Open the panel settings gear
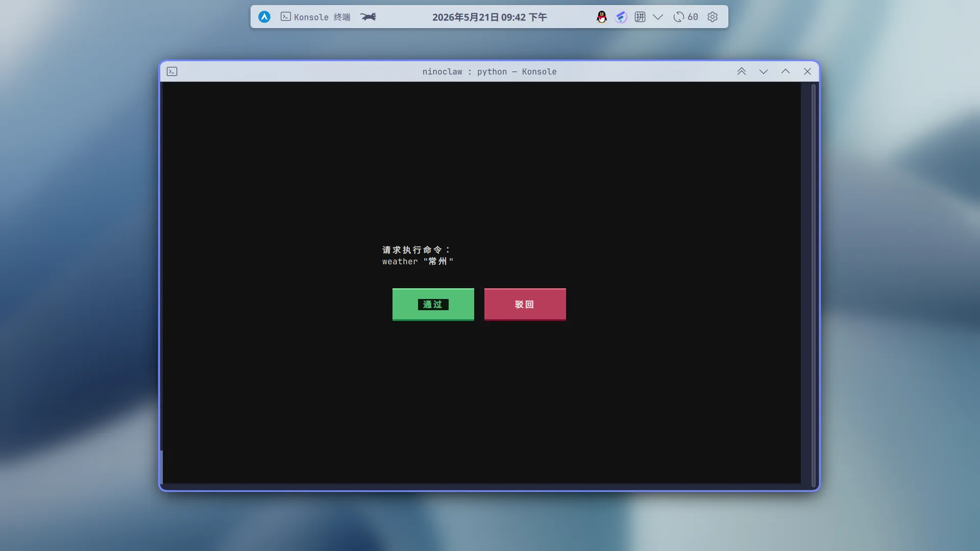 coord(713,17)
